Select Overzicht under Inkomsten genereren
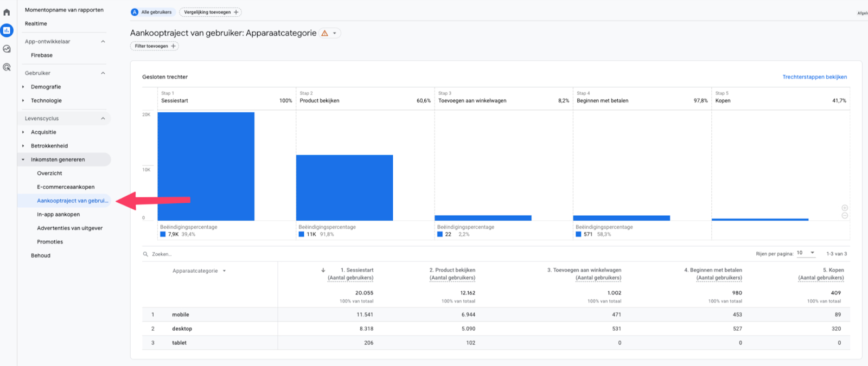 pyautogui.click(x=49, y=174)
